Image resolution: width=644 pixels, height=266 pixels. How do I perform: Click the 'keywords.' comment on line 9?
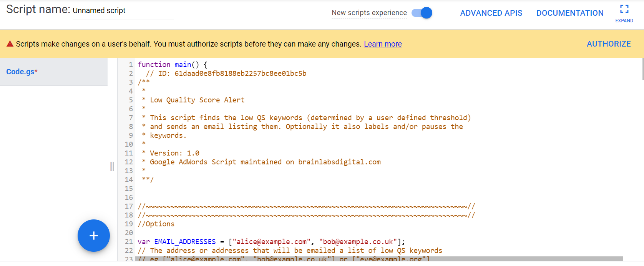168,135
